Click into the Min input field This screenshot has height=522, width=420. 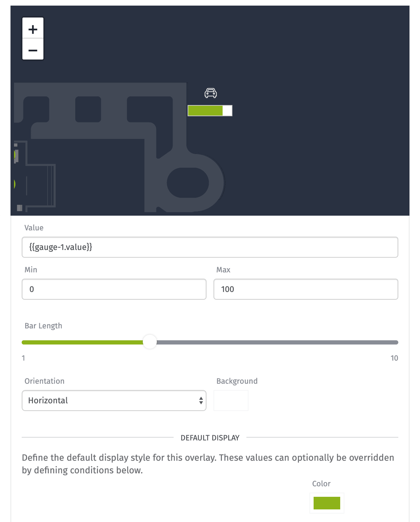tap(114, 289)
